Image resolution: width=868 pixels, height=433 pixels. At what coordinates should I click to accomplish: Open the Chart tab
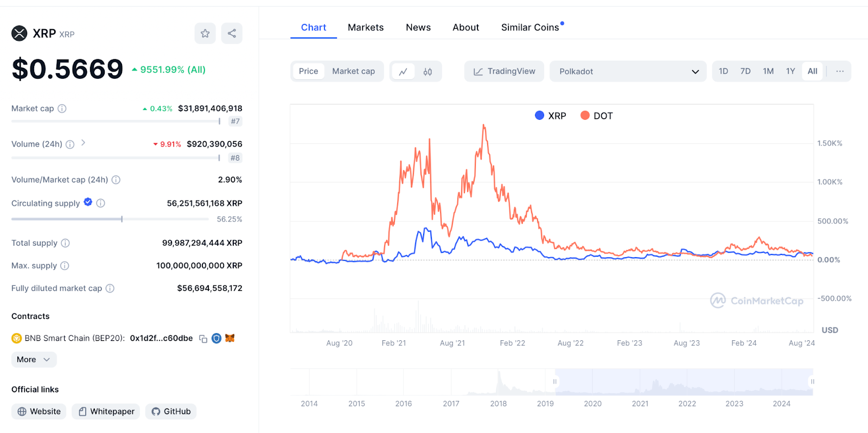314,28
